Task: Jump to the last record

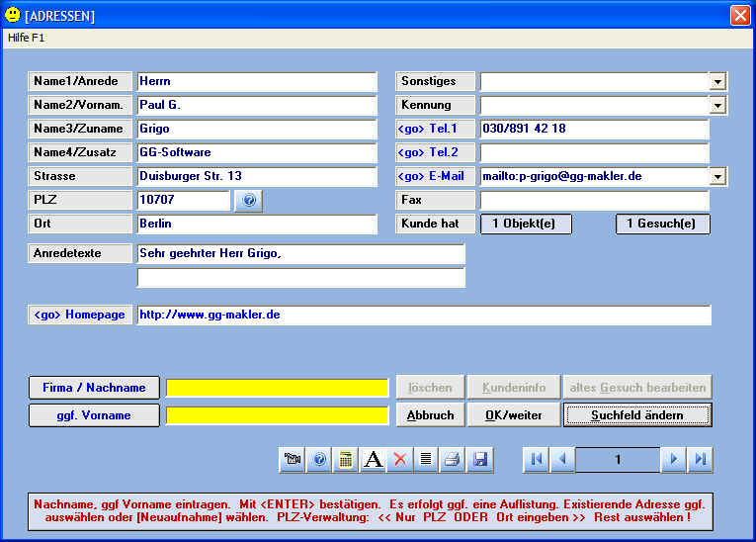Action: pyautogui.click(x=700, y=459)
